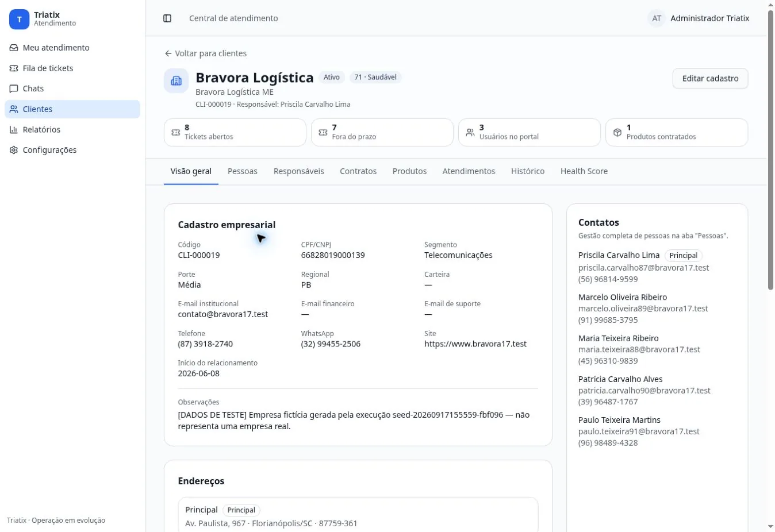This screenshot has height=532, width=775.
Task: Click the Telecomunicações segment value
Action: tap(458, 255)
